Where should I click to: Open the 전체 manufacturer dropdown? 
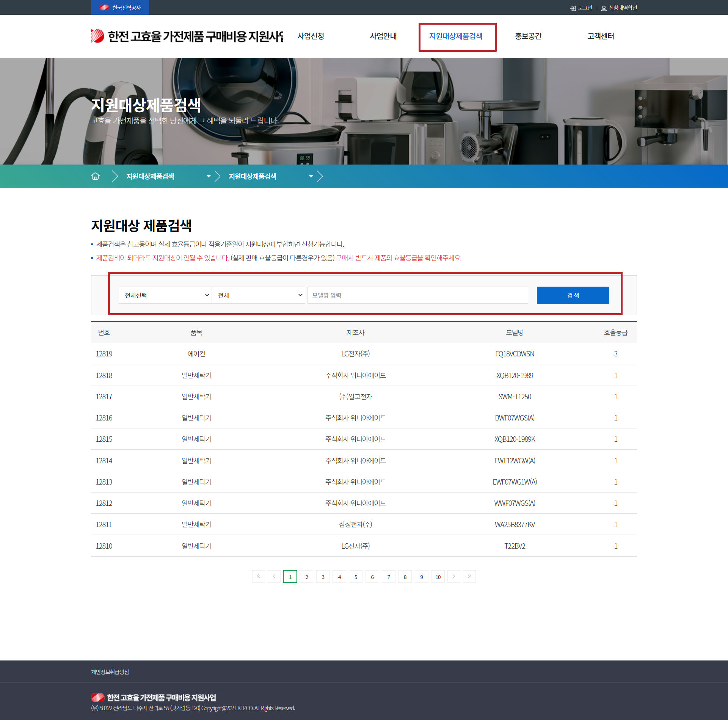pyautogui.click(x=258, y=295)
